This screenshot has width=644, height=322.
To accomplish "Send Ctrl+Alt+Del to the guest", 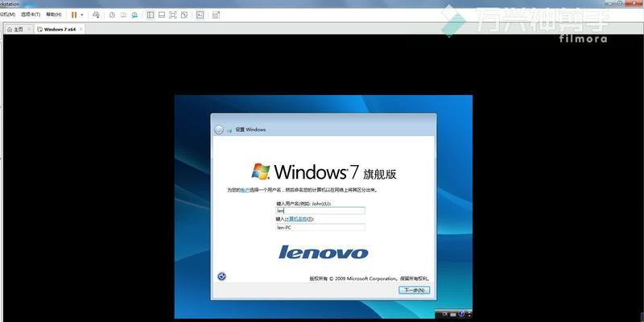I will click(96, 14).
